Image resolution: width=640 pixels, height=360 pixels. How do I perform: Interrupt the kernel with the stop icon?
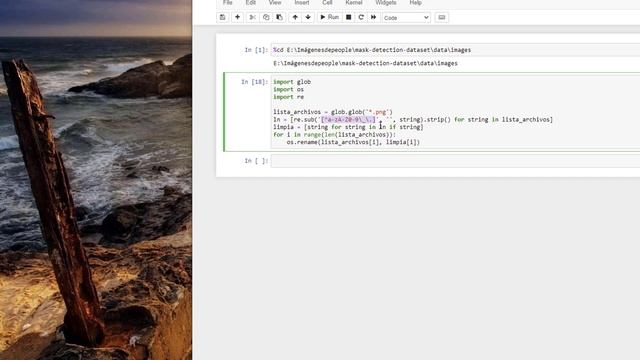pyautogui.click(x=349, y=18)
